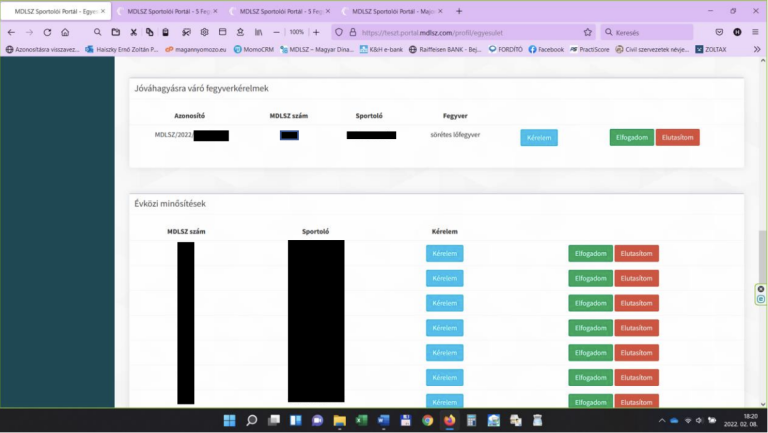Screen dimensions: 768x433
Task: Launch Excel from the taskbar
Action: click(361, 420)
